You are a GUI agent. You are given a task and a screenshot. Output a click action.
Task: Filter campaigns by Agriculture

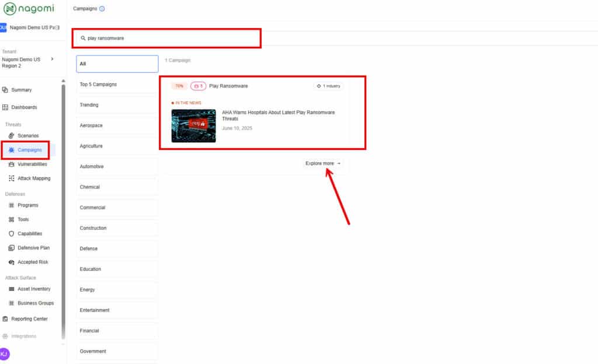[x=117, y=146]
